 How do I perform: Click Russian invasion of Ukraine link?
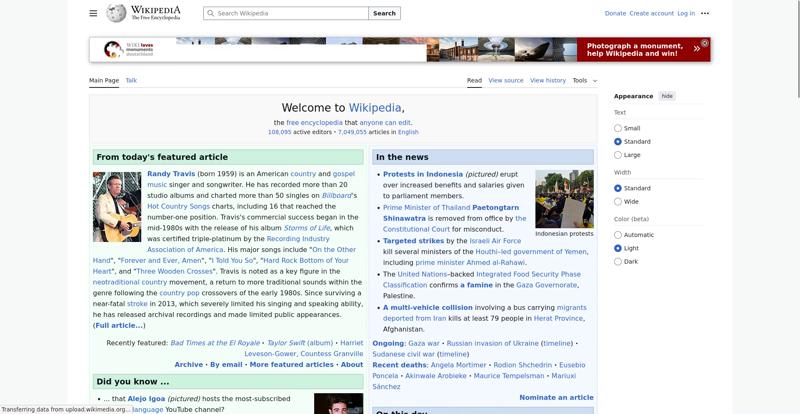click(492, 344)
